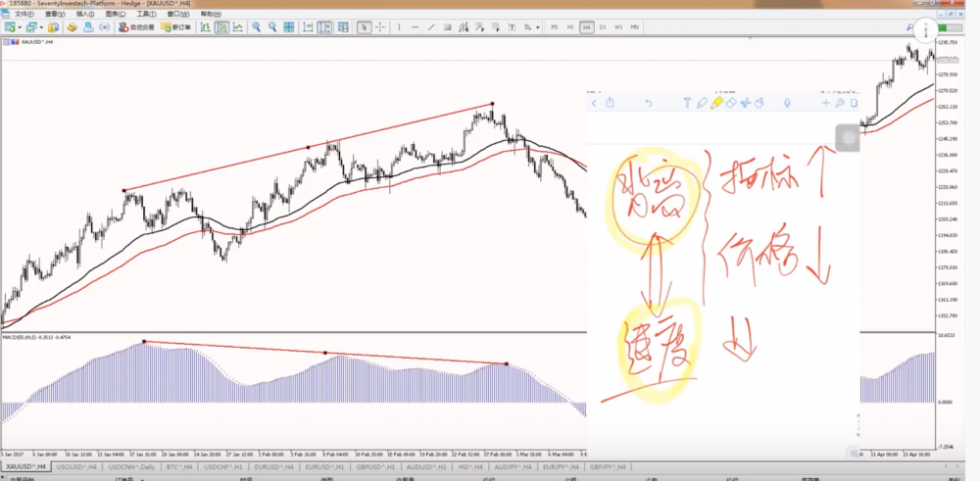Image resolution: width=980 pixels, height=481 pixels.
Task: Open the 工具 Tools menu
Action: tap(146, 14)
